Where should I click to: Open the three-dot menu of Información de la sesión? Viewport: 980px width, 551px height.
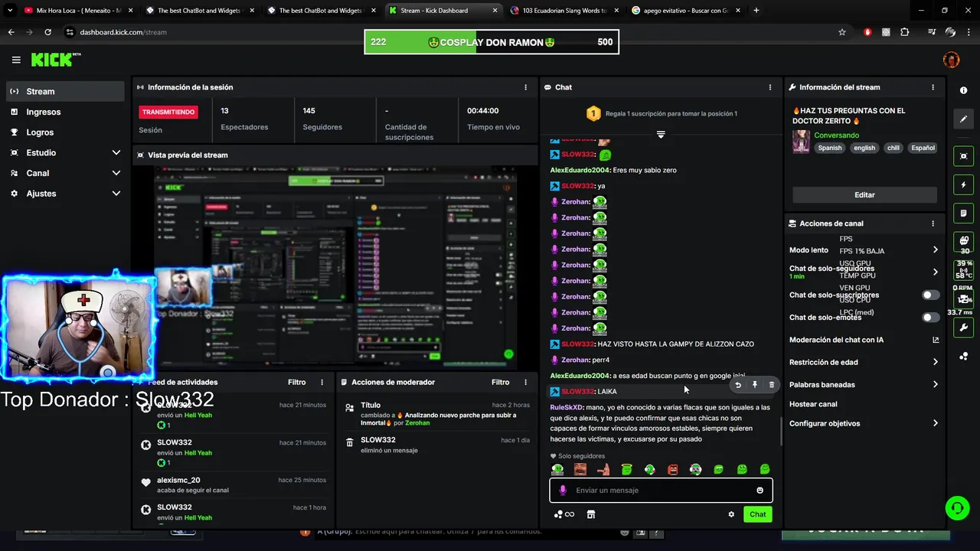525,87
